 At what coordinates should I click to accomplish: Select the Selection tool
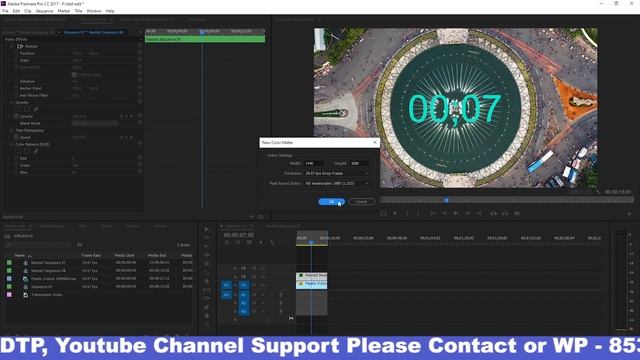coord(207,229)
